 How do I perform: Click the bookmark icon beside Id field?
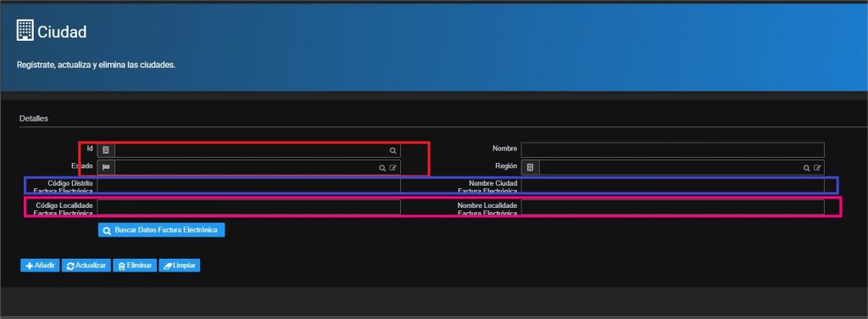(106, 150)
